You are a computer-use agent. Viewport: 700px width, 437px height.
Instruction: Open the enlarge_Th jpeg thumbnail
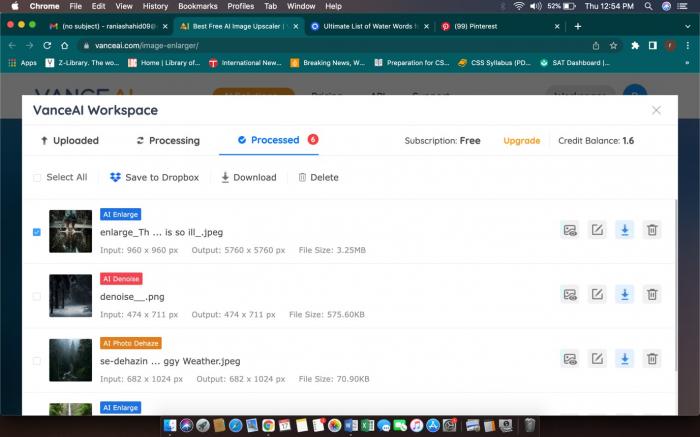(71, 231)
